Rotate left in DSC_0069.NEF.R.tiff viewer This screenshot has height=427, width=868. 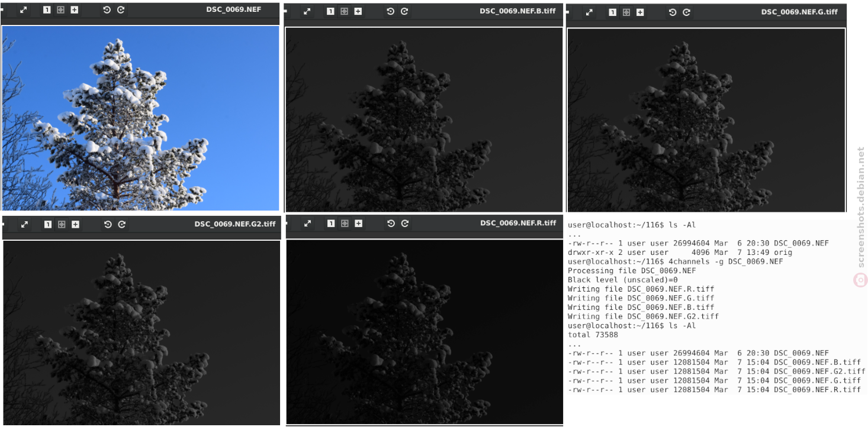(391, 224)
